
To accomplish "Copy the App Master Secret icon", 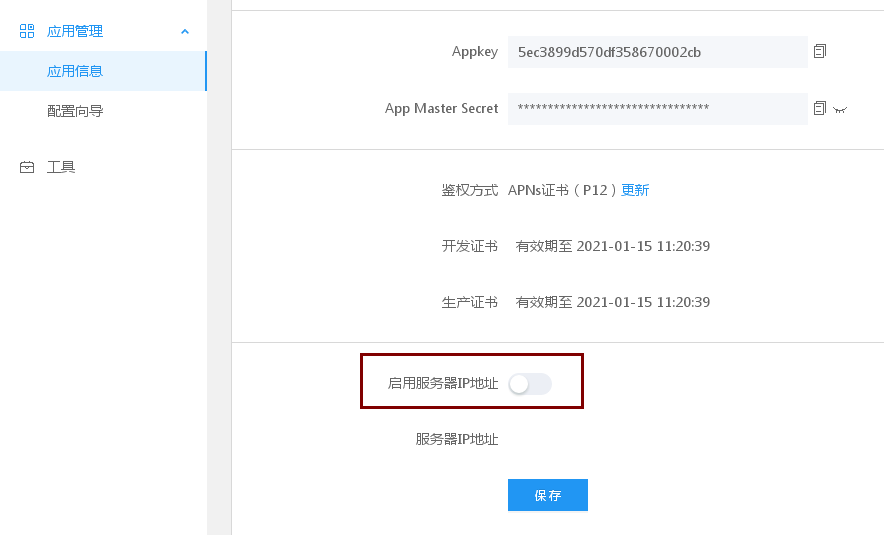I will 820,108.
